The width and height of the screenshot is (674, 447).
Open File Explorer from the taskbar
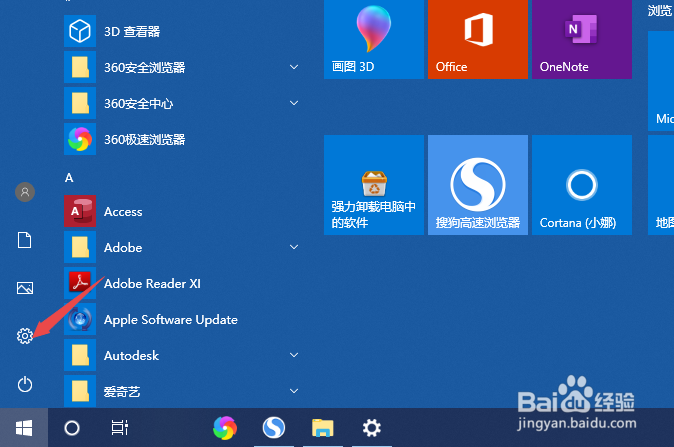click(x=323, y=428)
